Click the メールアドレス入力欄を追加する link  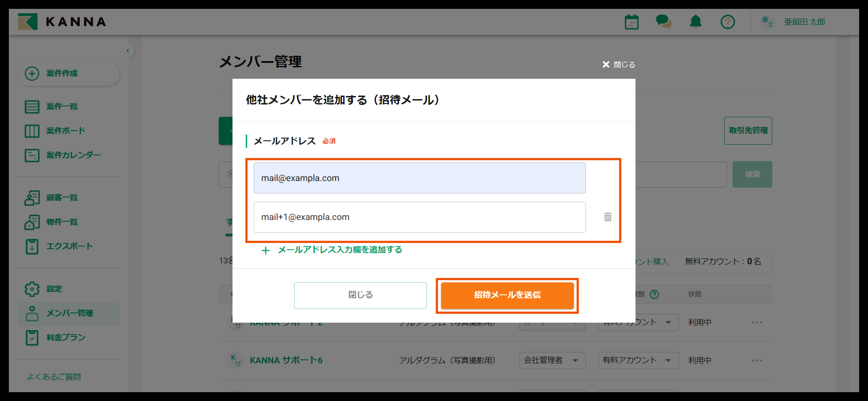tap(339, 250)
